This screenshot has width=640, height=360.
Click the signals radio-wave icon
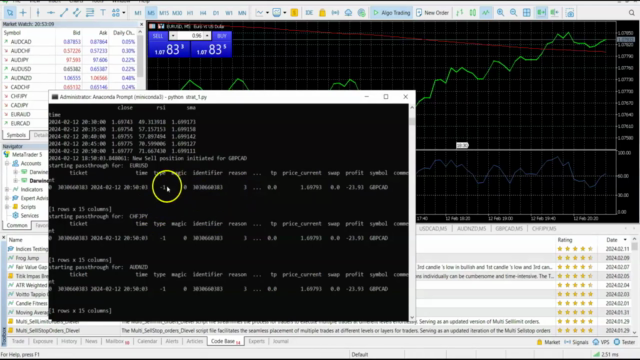click(335, 13)
